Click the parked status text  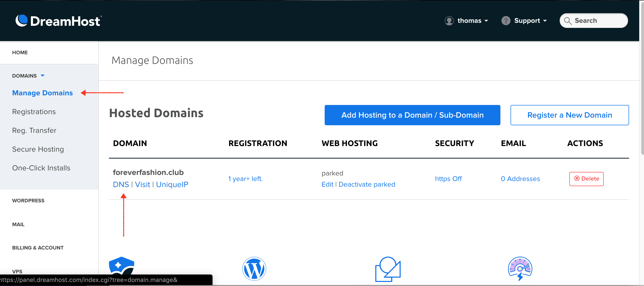[332, 173]
